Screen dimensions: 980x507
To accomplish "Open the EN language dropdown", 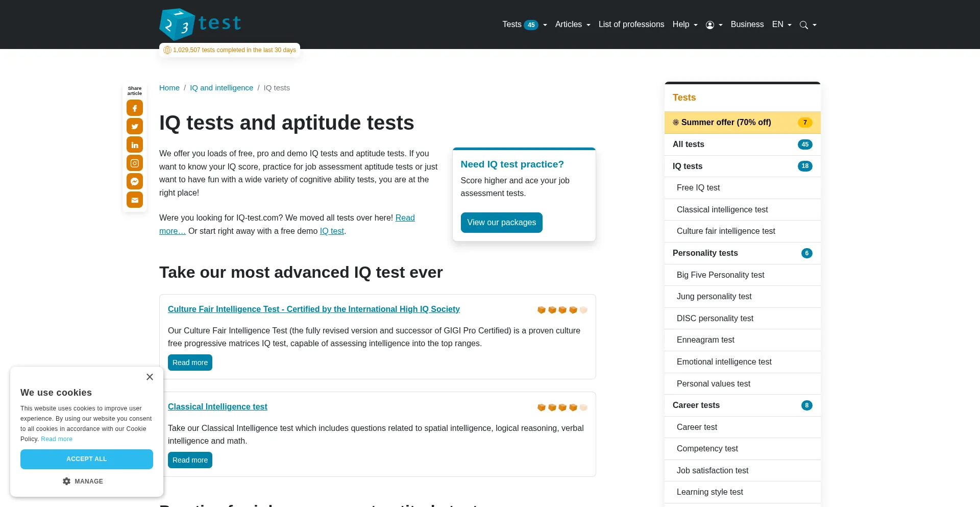I will [x=781, y=25].
